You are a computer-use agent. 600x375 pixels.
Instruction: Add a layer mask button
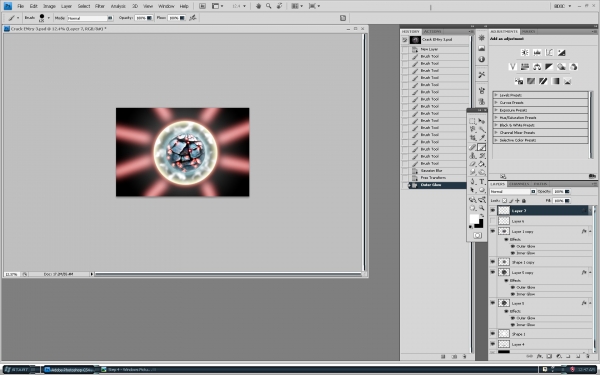tap(549, 356)
